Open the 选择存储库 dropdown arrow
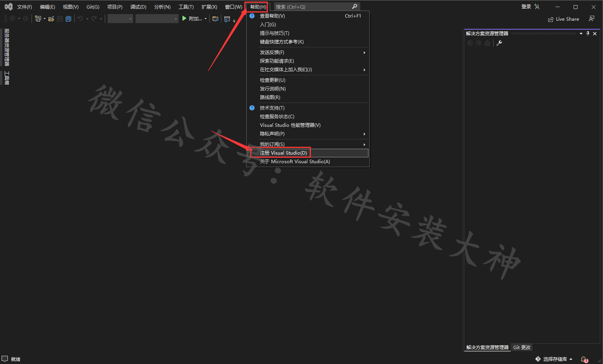This screenshot has height=364, width=603. click(571, 359)
